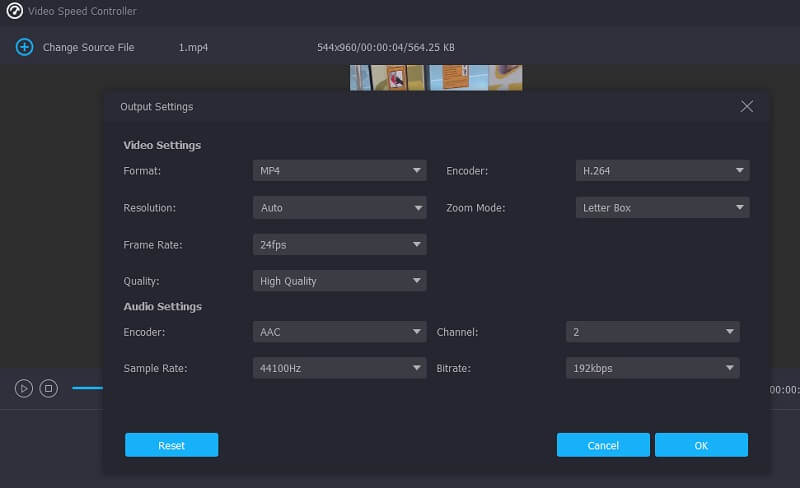The height and width of the screenshot is (488, 800).
Task: Click the video preview thumbnail
Action: point(436,78)
